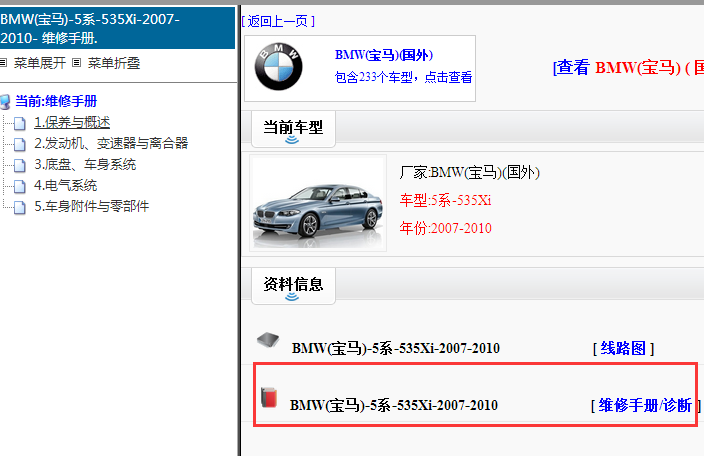Open the 3.底盘、车身系统 chapter
The image size is (704, 456).
(x=85, y=165)
